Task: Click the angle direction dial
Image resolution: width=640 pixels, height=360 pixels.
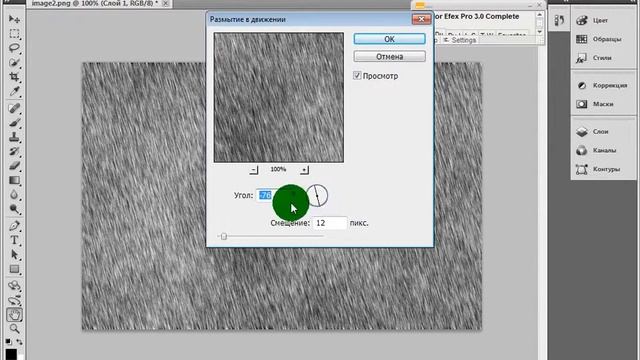Action: [317, 195]
